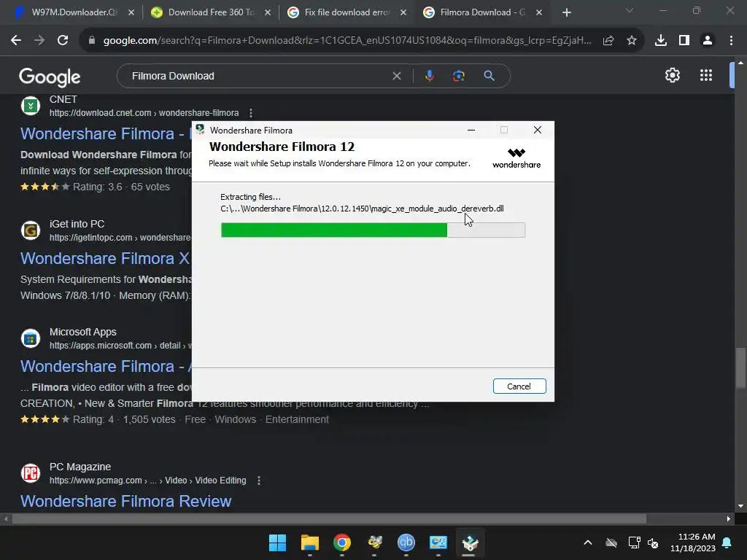This screenshot has width=747, height=560.
Task: Click the Google logo
Action: tap(50, 77)
